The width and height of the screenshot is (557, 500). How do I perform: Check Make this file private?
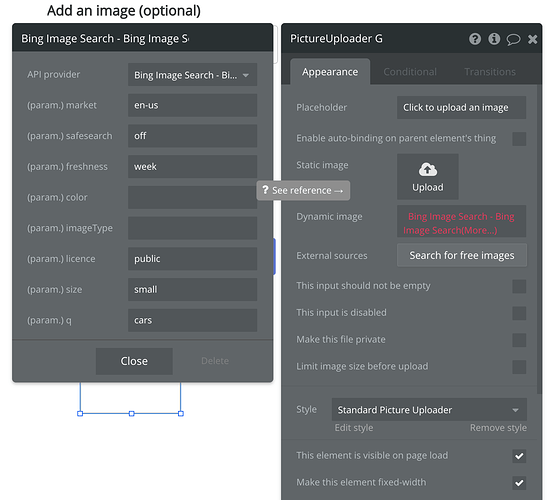pos(519,340)
